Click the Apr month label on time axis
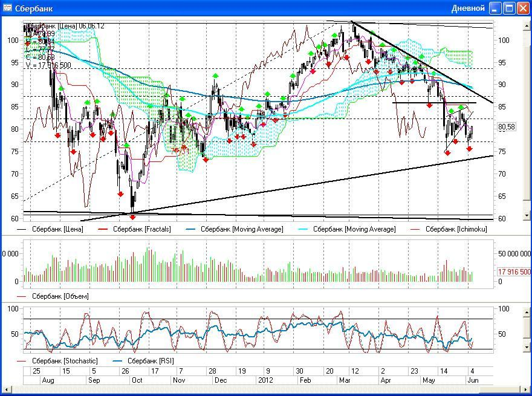 (386, 380)
